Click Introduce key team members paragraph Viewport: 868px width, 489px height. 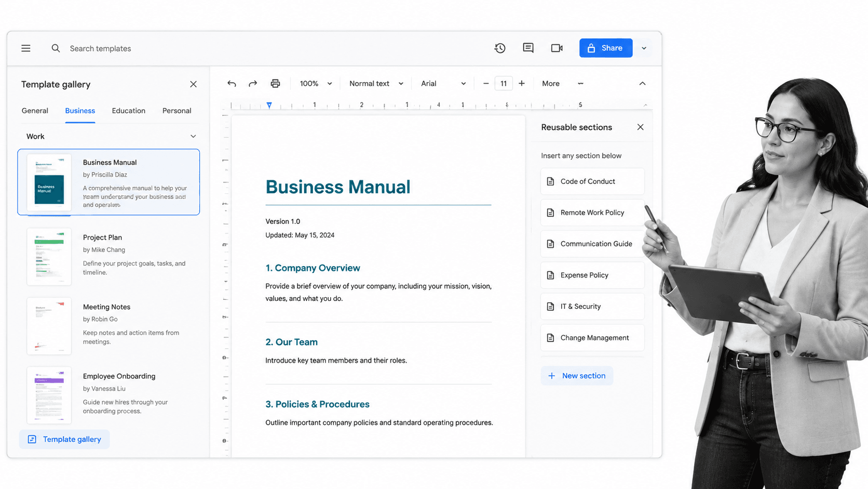click(336, 361)
